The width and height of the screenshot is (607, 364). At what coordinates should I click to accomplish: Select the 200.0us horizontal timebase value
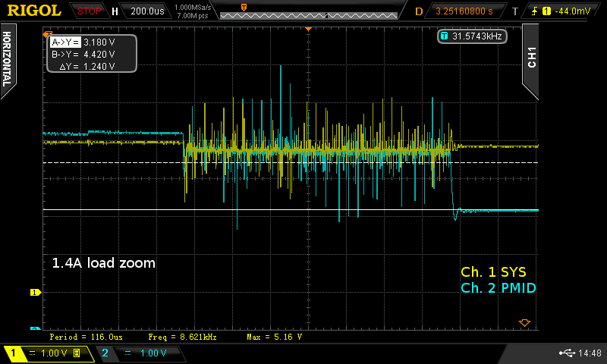point(147,11)
